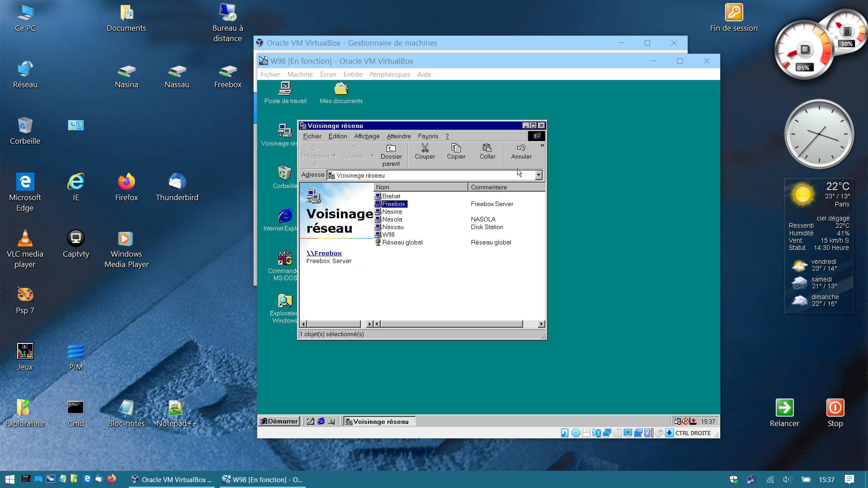
Task: Open Périphériques menu in W98 VirtualBox window
Action: [x=390, y=75]
